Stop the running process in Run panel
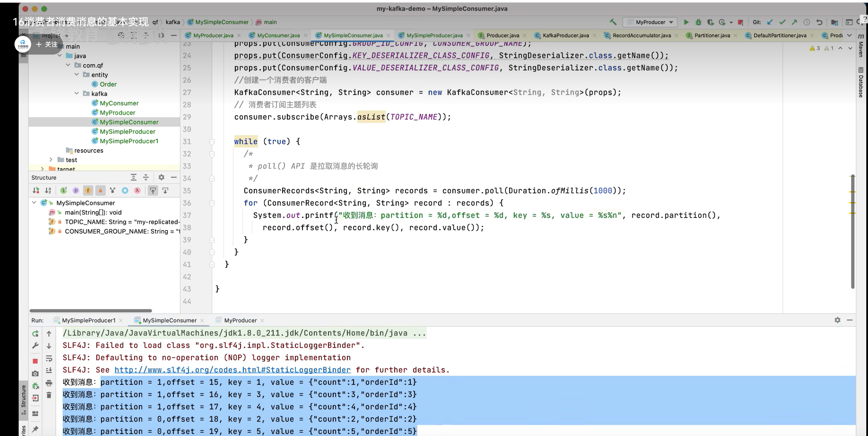Screen dimensions: 868x436 pos(35,361)
